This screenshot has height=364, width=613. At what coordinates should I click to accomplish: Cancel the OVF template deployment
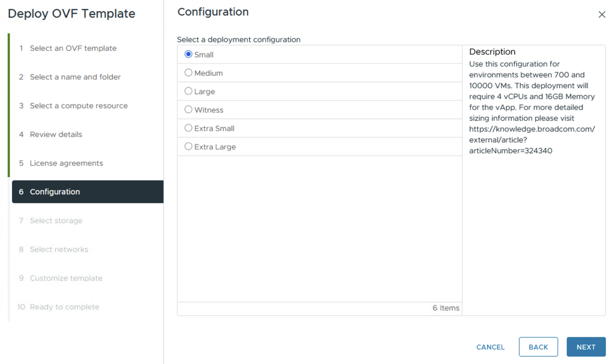point(490,346)
